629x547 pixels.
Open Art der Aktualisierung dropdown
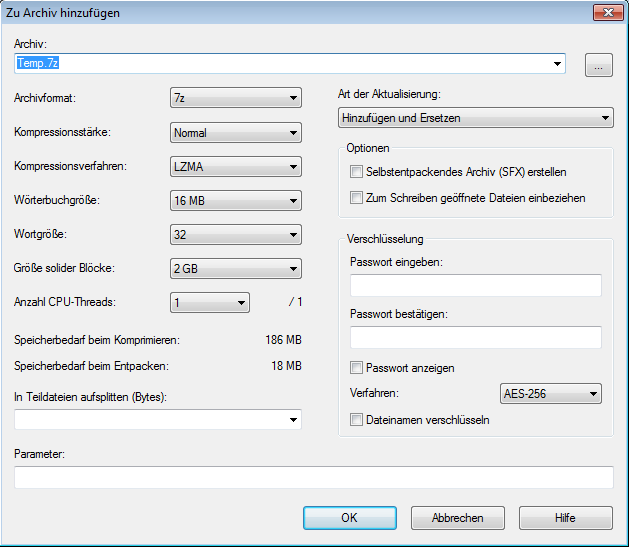(x=476, y=119)
